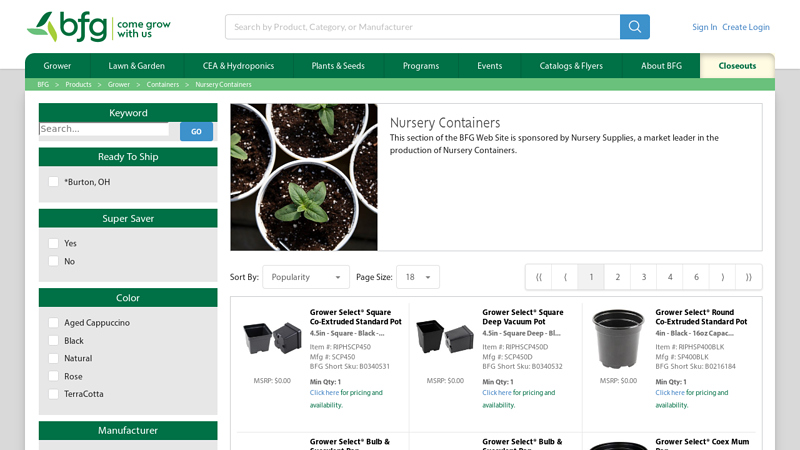
Task: Click the Create Login link
Action: (745, 27)
